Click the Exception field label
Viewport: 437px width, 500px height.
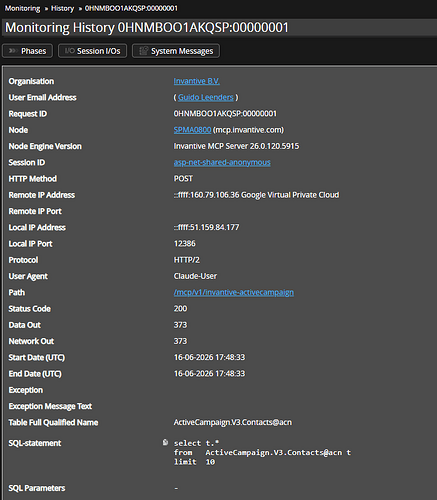26,390
